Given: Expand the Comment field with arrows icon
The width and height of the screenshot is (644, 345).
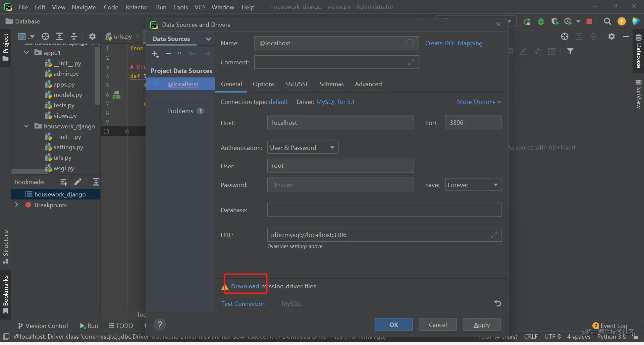Looking at the screenshot, I should tap(411, 62).
